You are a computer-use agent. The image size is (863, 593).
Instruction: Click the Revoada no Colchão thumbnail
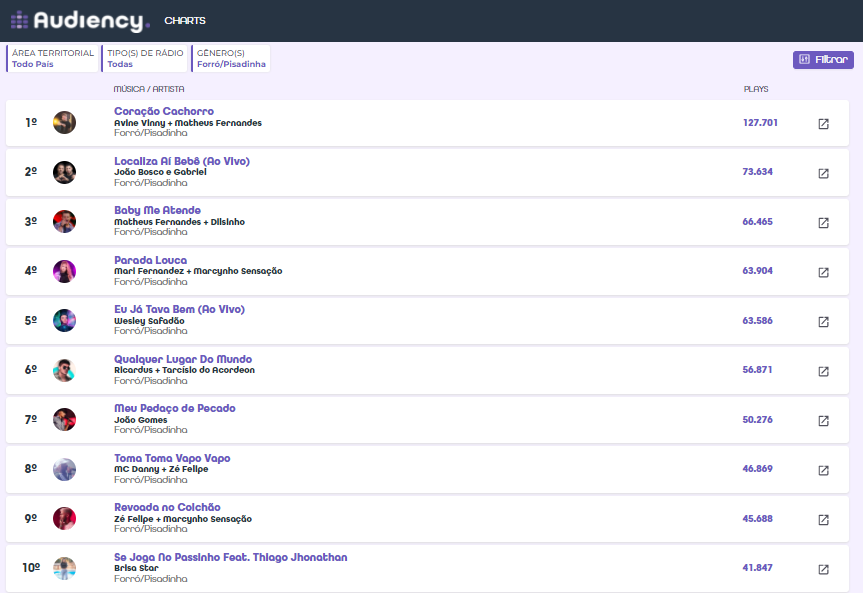click(64, 519)
